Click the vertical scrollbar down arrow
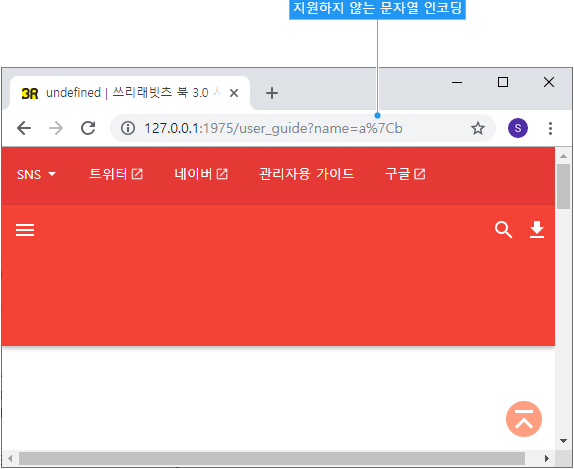 [563, 441]
